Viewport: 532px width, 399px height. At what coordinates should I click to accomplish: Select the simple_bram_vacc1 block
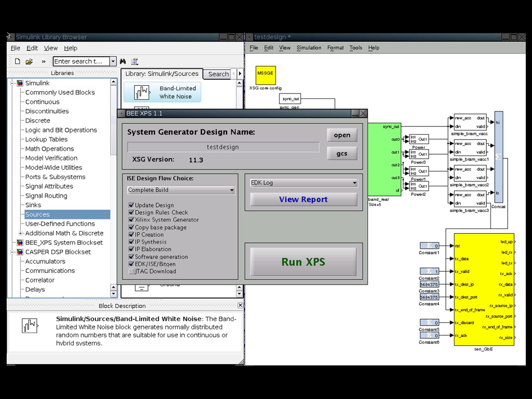470,148
